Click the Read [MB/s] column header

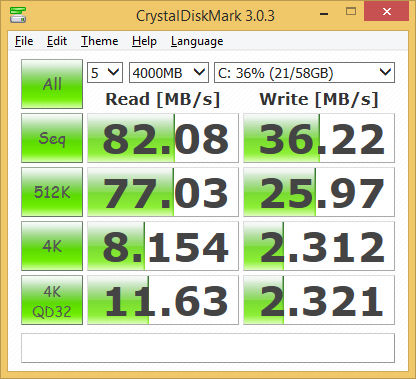(x=163, y=99)
